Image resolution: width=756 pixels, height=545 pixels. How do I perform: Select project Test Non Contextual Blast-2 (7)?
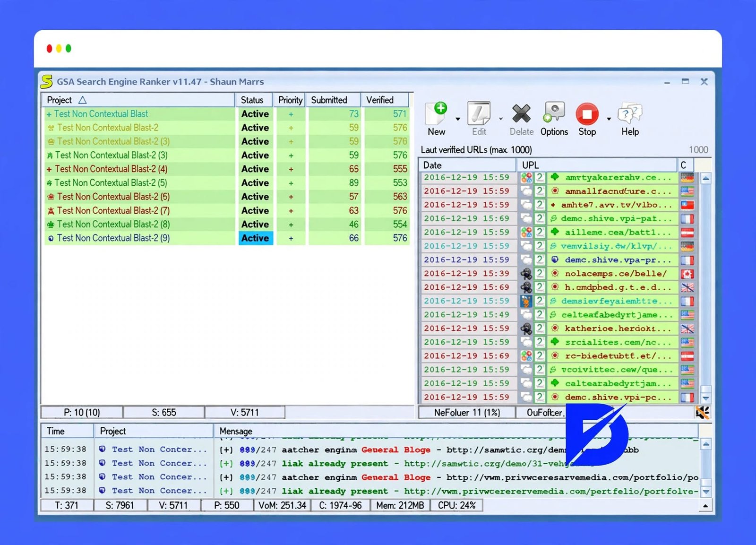click(x=113, y=210)
